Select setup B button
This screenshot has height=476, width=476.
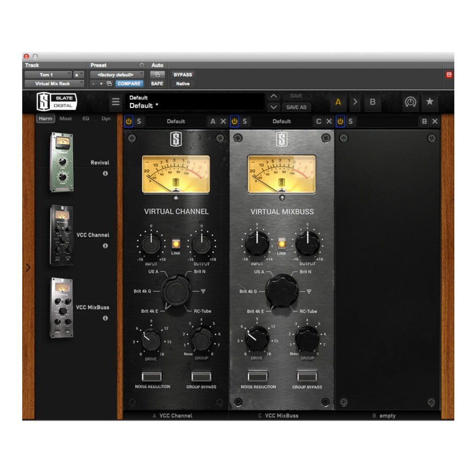372,102
